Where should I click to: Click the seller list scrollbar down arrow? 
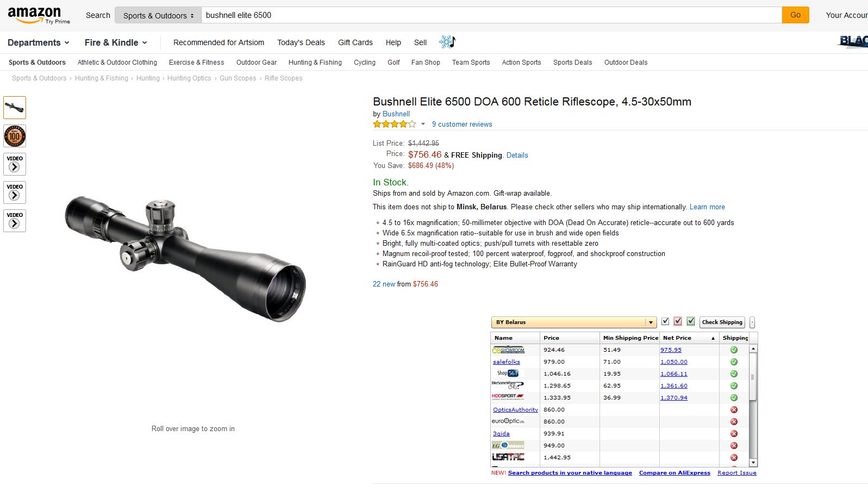point(753,463)
